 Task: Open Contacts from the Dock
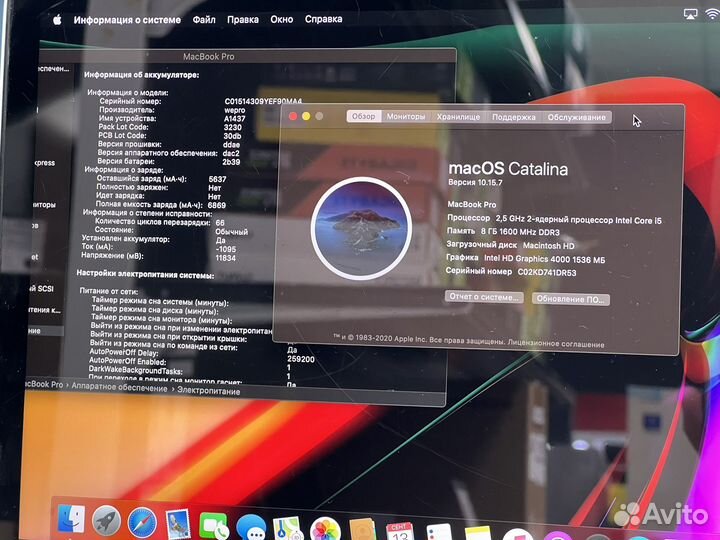[362, 530]
